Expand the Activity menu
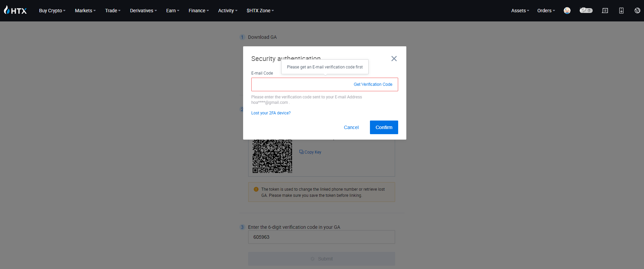Viewport: 644px width, 269px height. [228, 11]
